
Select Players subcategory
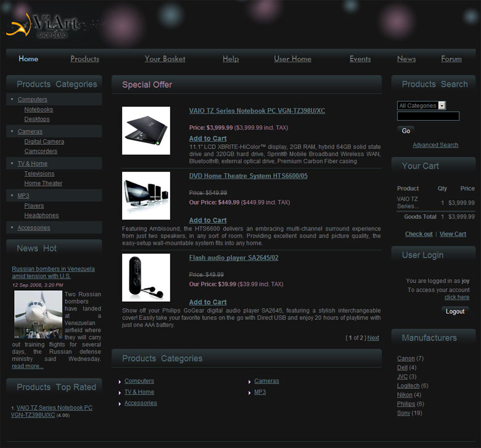tap(34, 206)
